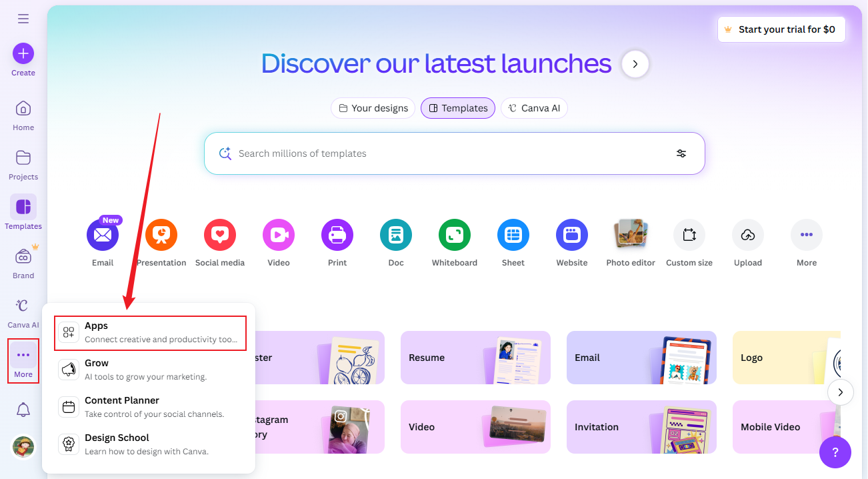Switch to the Templates tab
This screenshot has height=479, width=868.
pos(457,107)
